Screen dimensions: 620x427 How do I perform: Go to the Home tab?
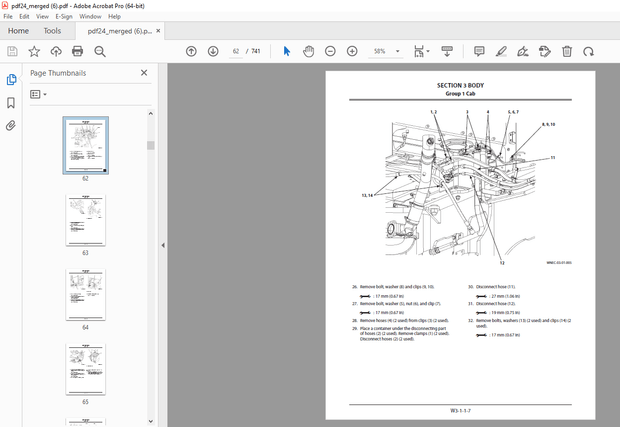pos(18,31)
